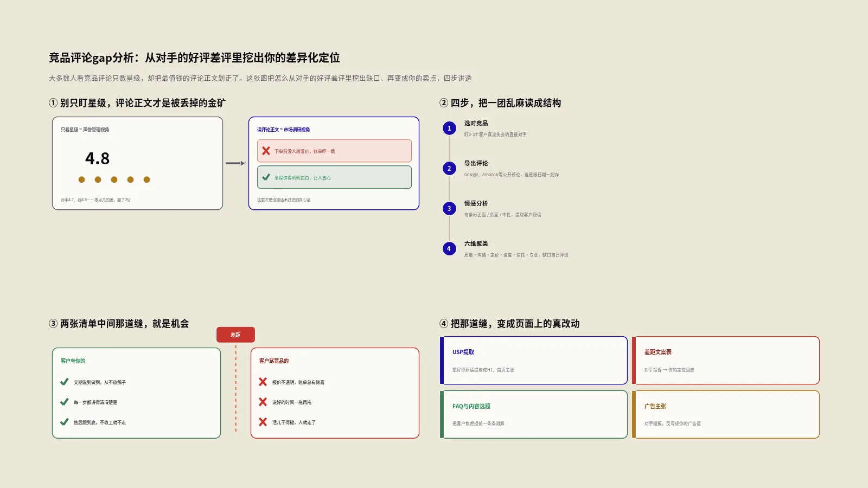Click the caption 这里才是没被话术过滤的真心话

click(x=284, y=200)
